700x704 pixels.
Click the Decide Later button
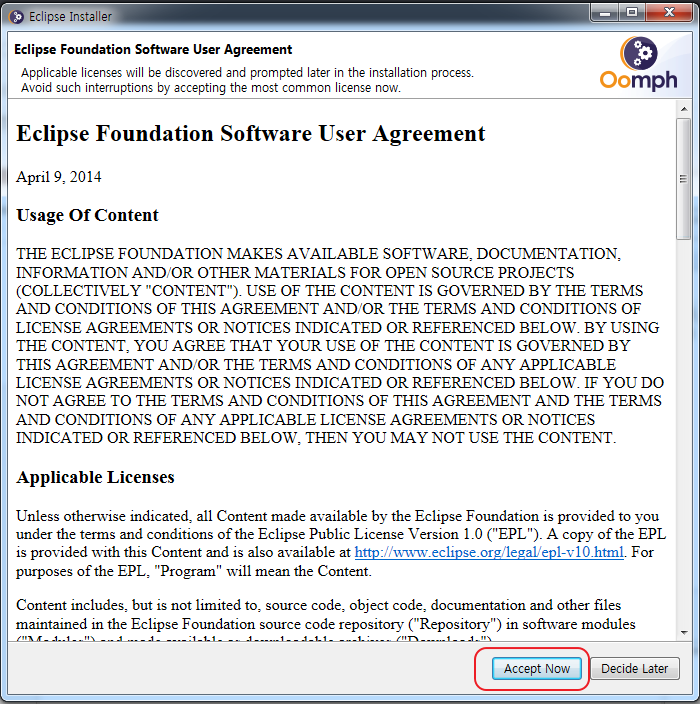[x=634, y=669]
